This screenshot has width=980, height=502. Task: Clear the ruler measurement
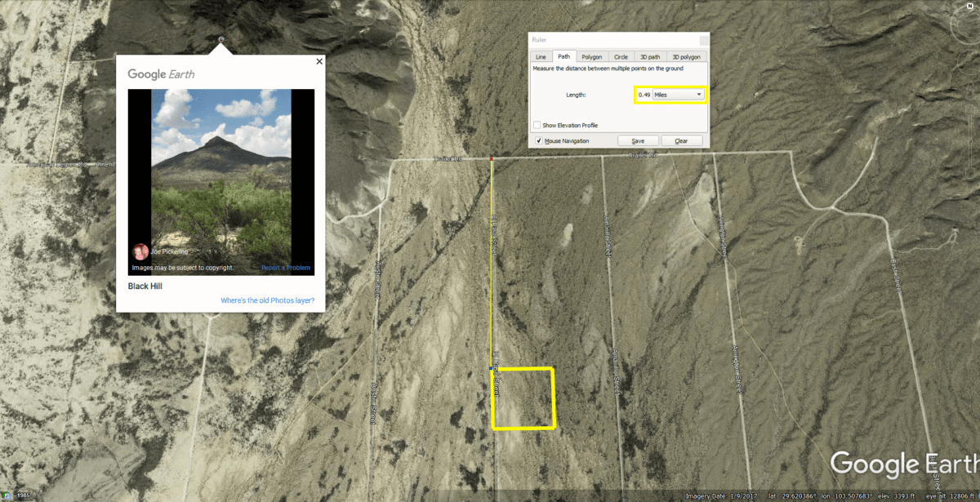[x=681, y=140]
